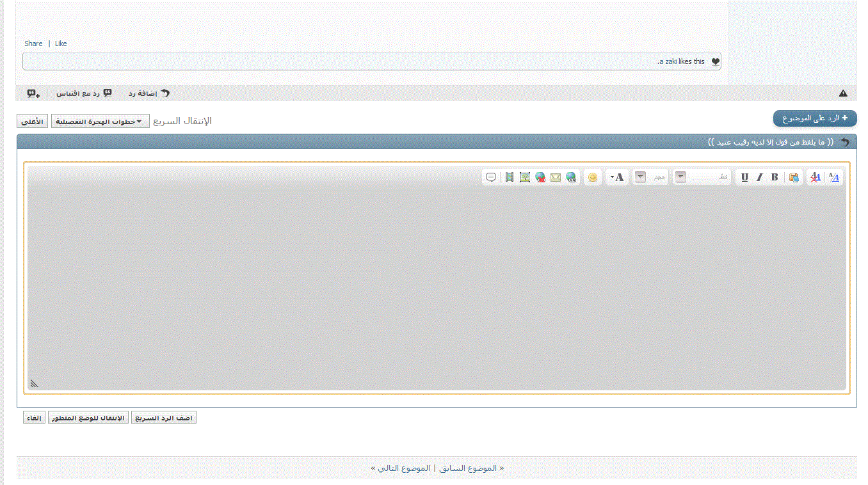Insert a video into the reply
Viewport: 868px width, 485px height.
(x=510, y=177)
